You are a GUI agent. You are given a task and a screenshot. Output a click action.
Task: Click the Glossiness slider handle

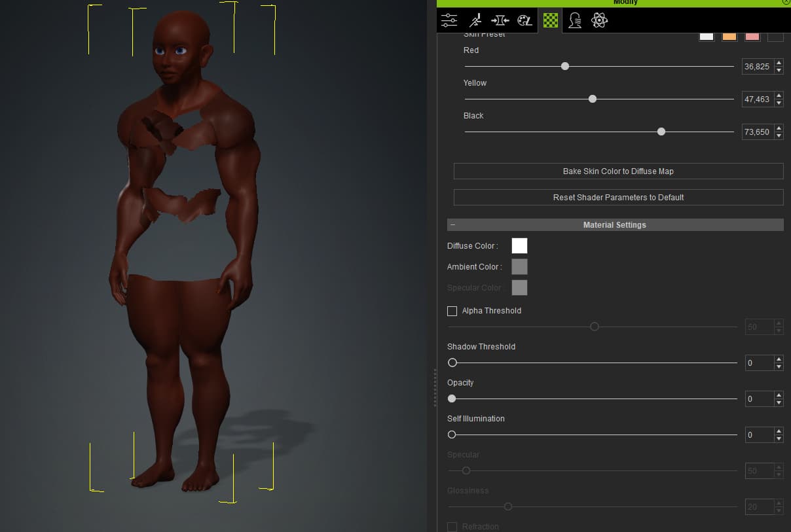[x=508, y=506]
